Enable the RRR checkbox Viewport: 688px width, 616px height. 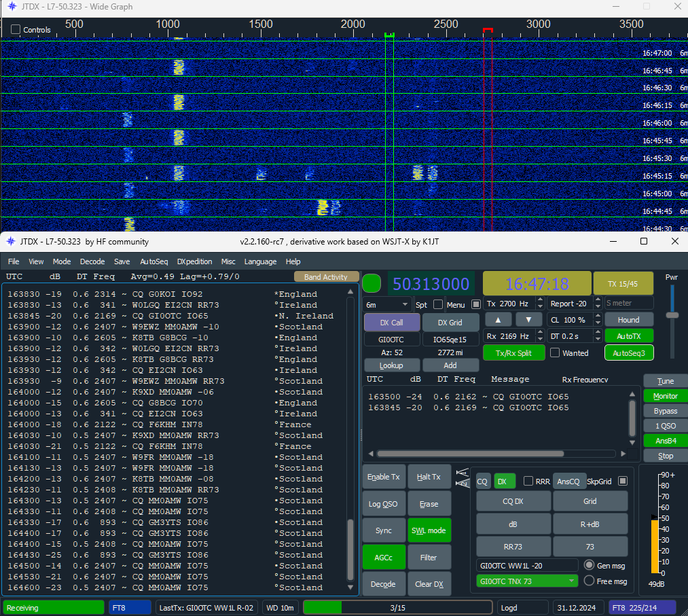click(x=528, y=482)
